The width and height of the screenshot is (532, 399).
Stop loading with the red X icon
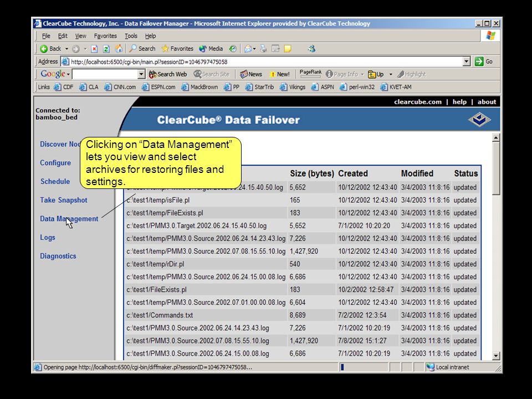pyautogui.click(x=94, y=49)
